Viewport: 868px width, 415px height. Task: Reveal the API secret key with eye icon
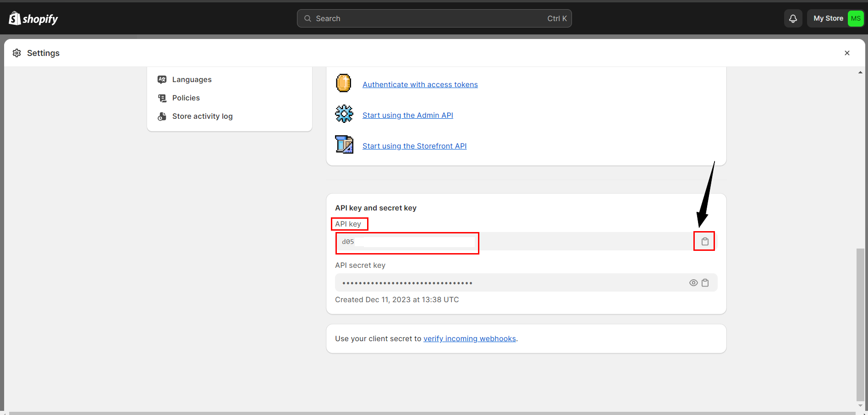pyautogui.click(x=693, y=283)
